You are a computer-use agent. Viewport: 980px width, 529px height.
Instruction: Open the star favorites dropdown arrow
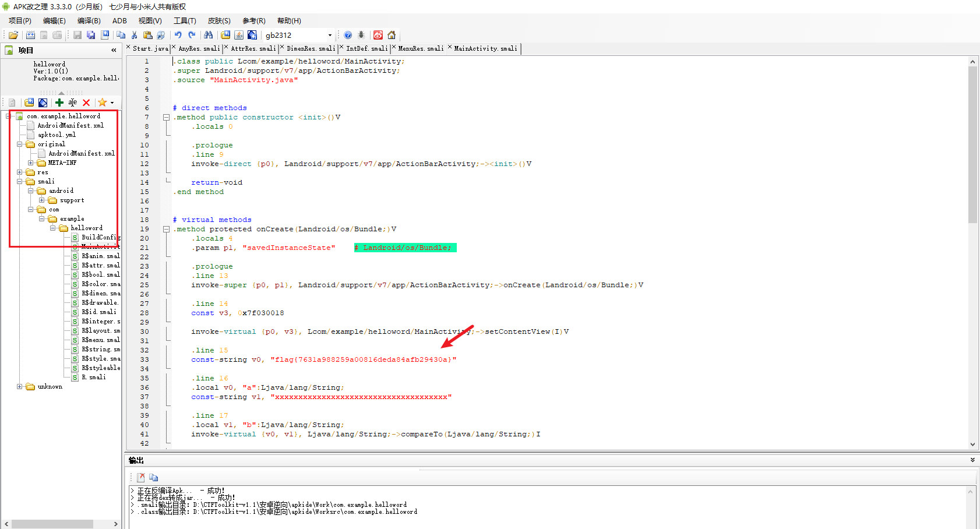[x=112, y=103]
